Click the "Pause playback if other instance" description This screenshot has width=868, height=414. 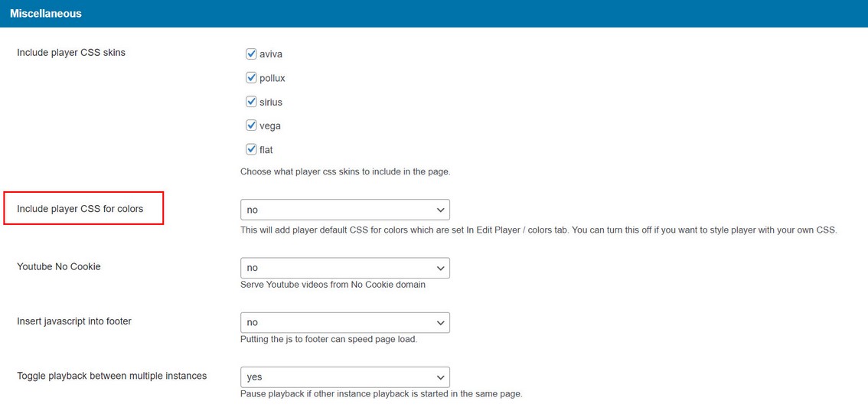(381, 394)
